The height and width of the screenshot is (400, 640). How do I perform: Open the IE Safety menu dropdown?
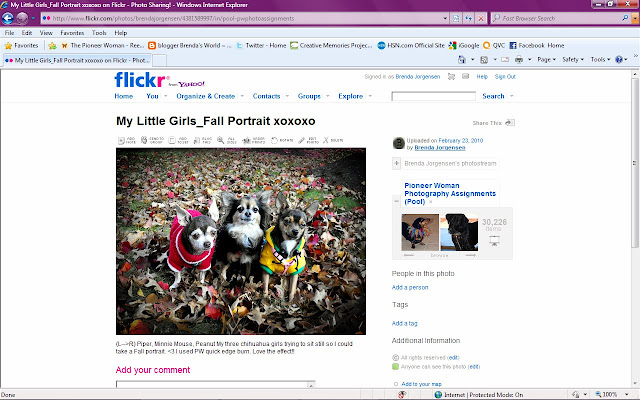click(x=573, y=60)
